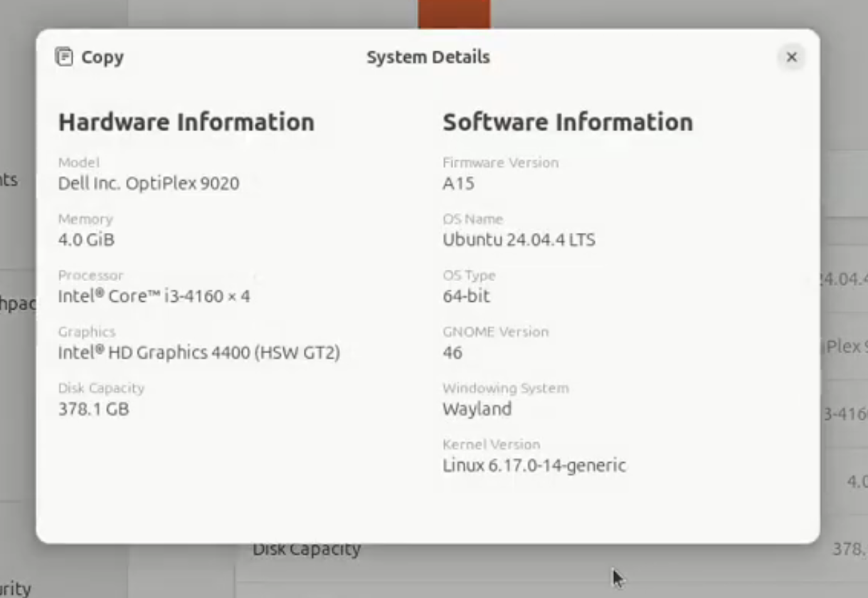
Task: Select the Hardware Information heading
Action: 186,122
